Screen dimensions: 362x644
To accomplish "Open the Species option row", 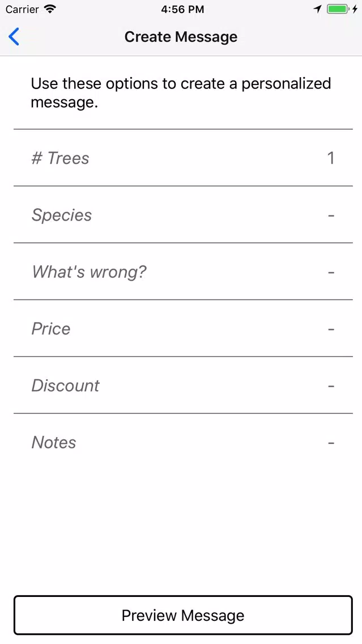I will 183,214.
